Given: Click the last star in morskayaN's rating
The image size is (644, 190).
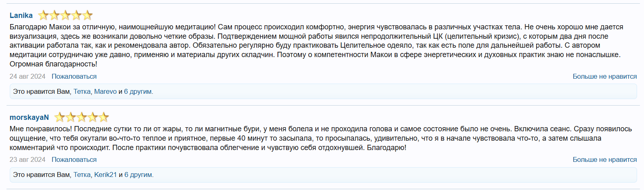Looking at the screenshot, I should pos(104,117).
